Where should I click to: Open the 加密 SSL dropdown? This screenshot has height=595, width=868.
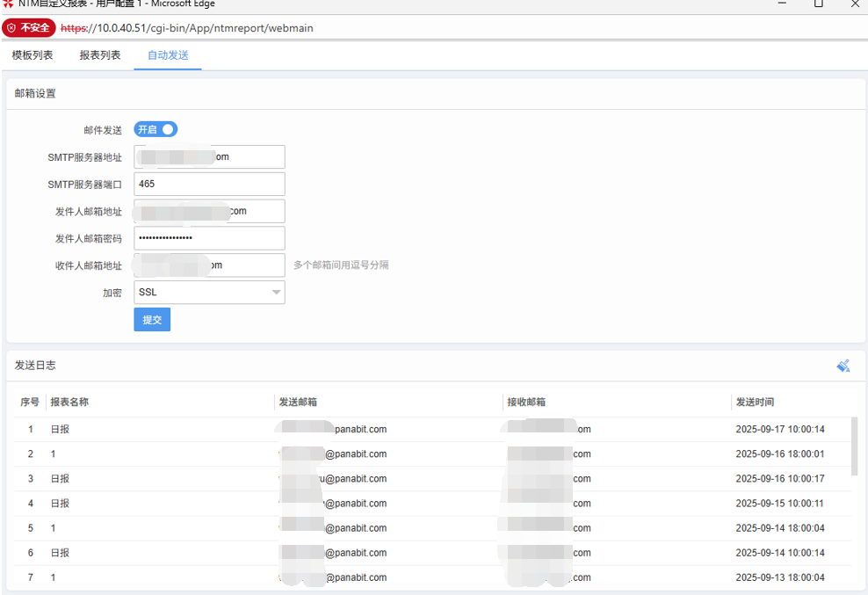tap(209, 293)
